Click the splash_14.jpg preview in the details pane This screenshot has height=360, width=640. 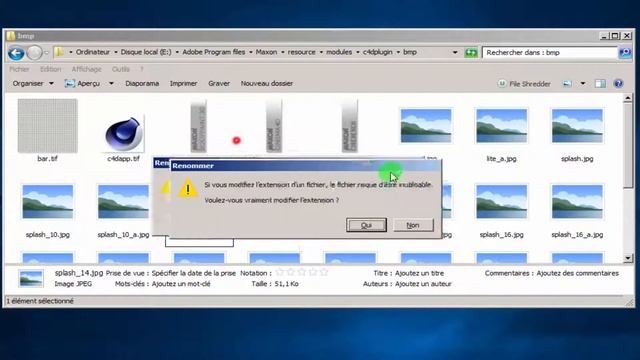click(x=31, y=279)
